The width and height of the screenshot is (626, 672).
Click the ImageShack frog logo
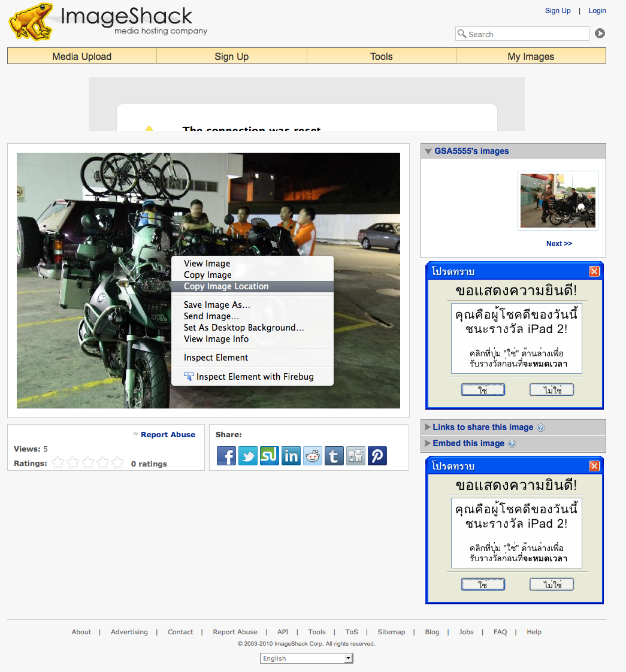click(31, 22)
